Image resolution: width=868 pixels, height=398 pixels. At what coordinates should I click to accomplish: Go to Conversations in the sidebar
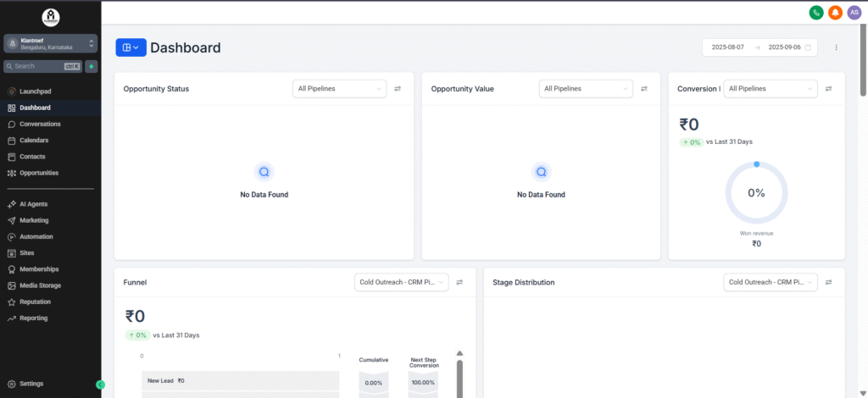[x=40, y=124]
